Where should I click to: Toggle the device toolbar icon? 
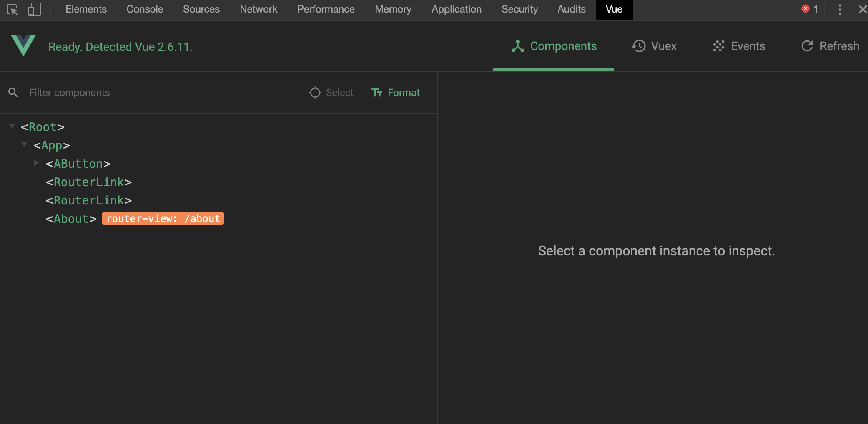(34, 9)
